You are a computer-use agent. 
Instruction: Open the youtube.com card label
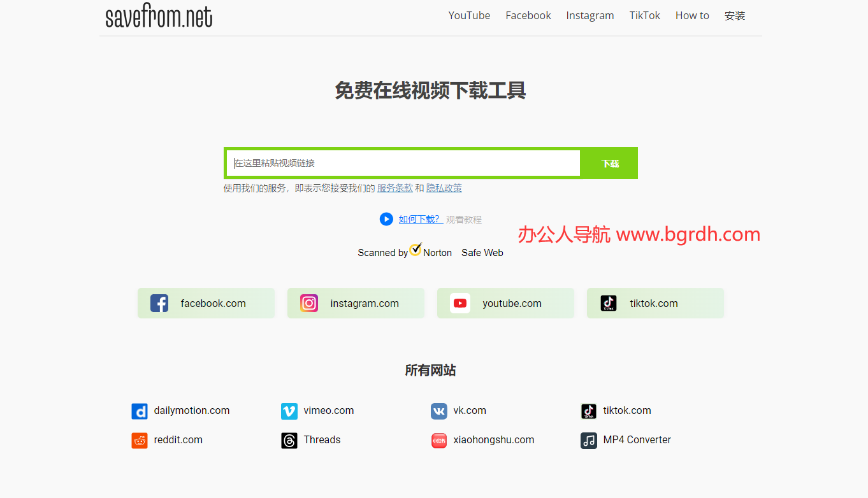point(512,303)
